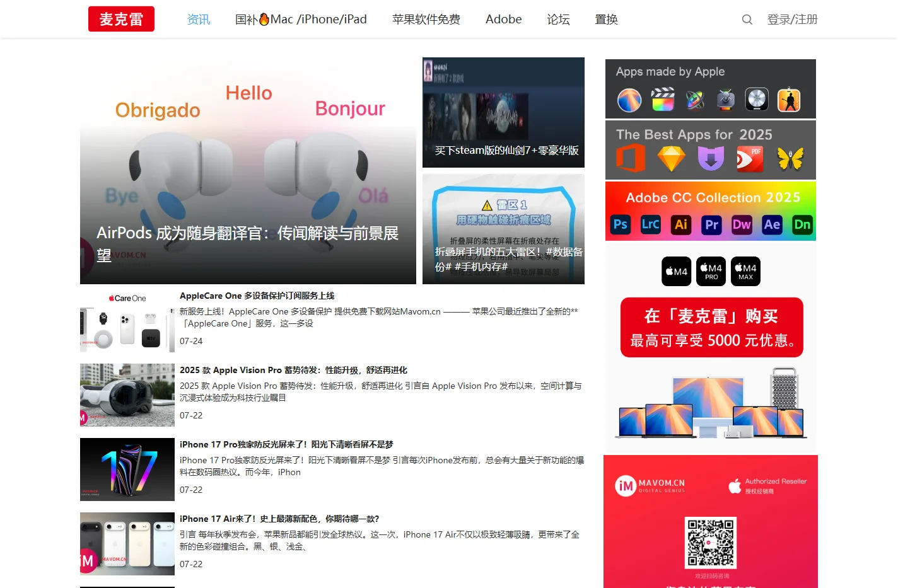Click the Premiere Pro Pr icon
The height and width of the screenshot is (588, 898).
point(711,225)
